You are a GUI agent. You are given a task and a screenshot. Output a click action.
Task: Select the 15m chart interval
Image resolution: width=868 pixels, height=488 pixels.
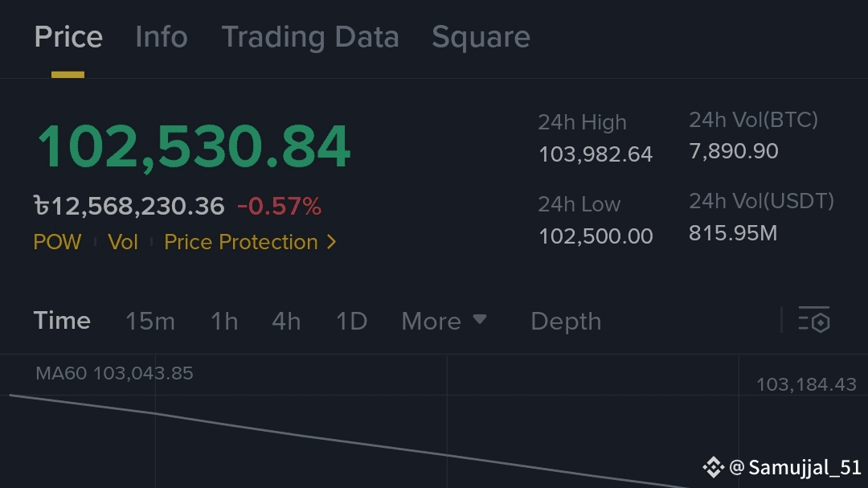coord(150,322)
